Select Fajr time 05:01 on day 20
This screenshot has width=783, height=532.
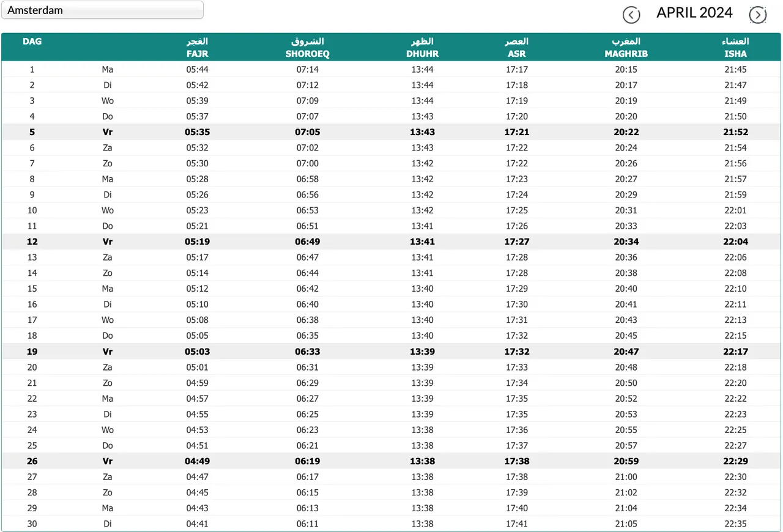coord(198,368)
